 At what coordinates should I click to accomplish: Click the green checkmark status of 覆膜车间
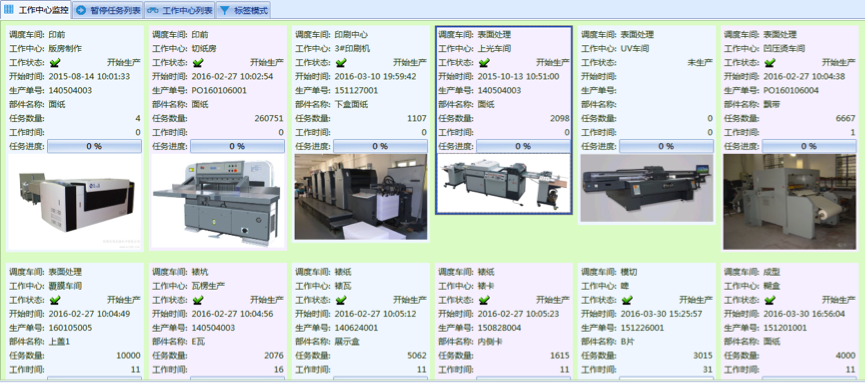(55, 300)
